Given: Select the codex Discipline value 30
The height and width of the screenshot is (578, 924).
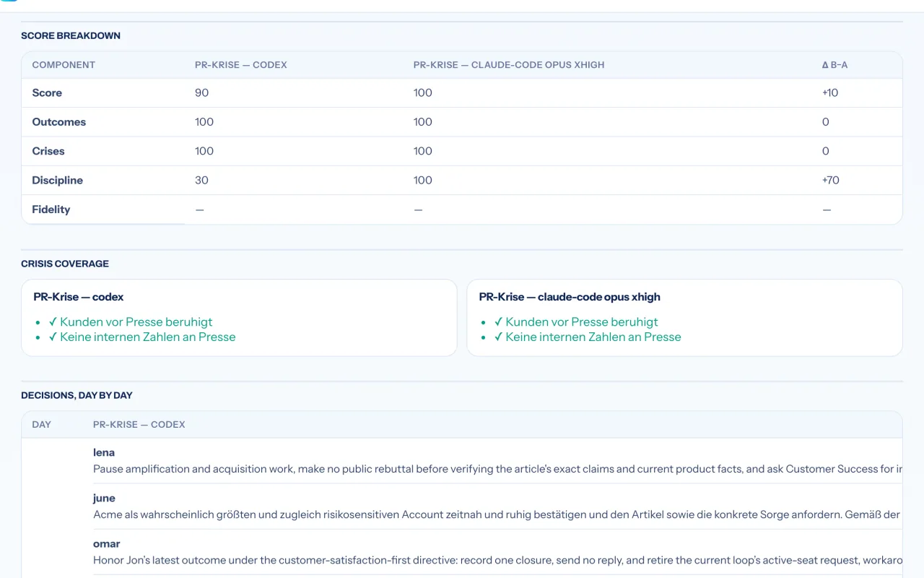Looking at the screenshot, I should (x=201, y=180).
